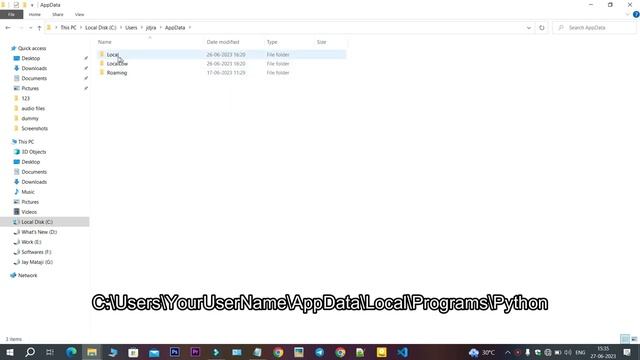Image resolution: width=640 pixels, height=360 pixels.
Task: Open Microsoft Store from taskbar
Action: click(133, 352)
